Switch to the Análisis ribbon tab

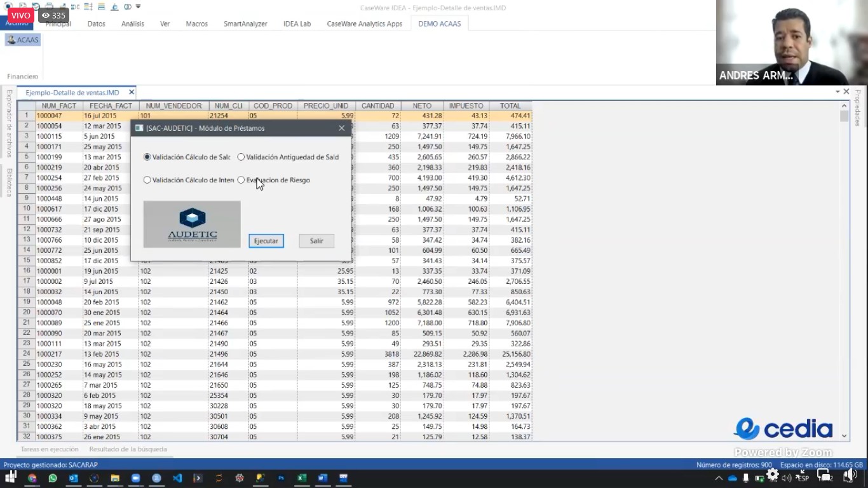click(x=133, y=24)
